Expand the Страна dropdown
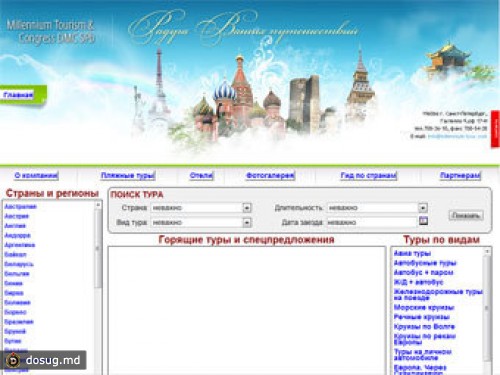 click(x=247, y=208)
